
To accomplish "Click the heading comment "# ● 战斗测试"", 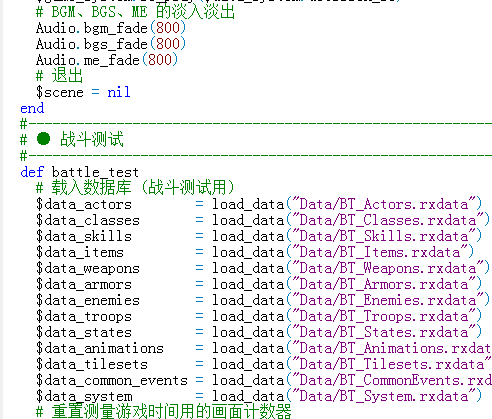I will tap(72, 140).
